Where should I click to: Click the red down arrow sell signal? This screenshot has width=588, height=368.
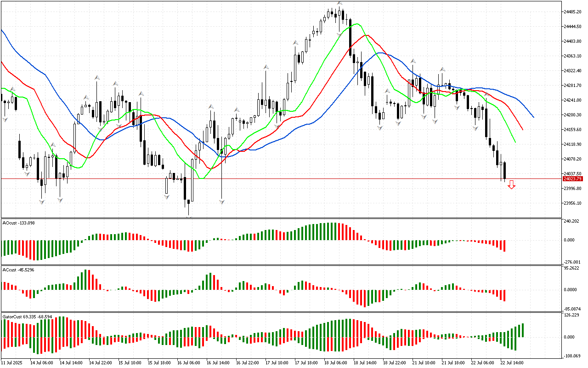click(512, 185)
